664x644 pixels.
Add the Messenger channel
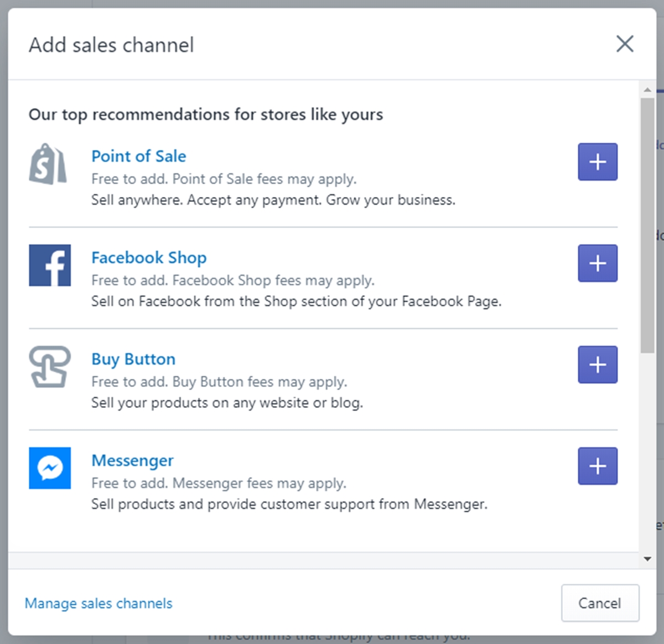pos(598,466)
